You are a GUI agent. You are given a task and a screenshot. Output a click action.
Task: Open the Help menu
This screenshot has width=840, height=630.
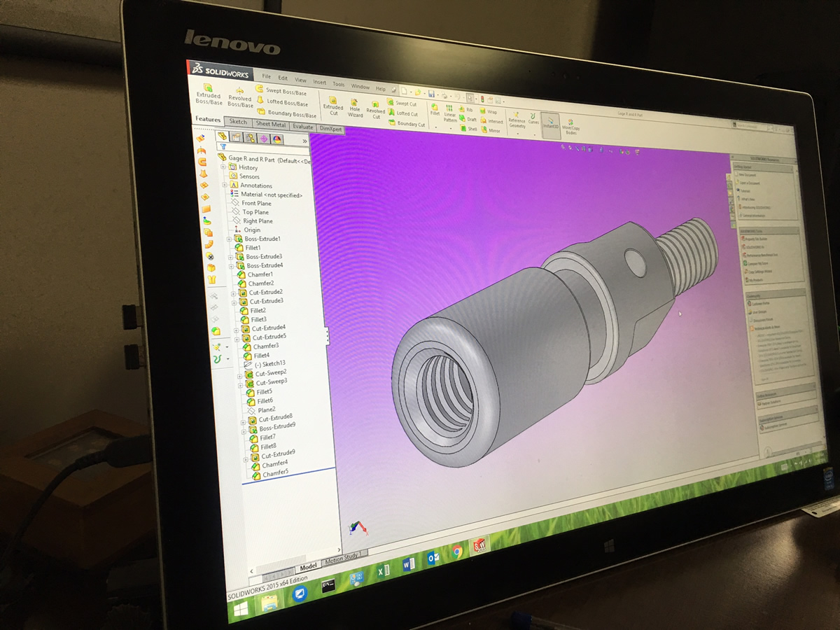(x=380, y=89)
